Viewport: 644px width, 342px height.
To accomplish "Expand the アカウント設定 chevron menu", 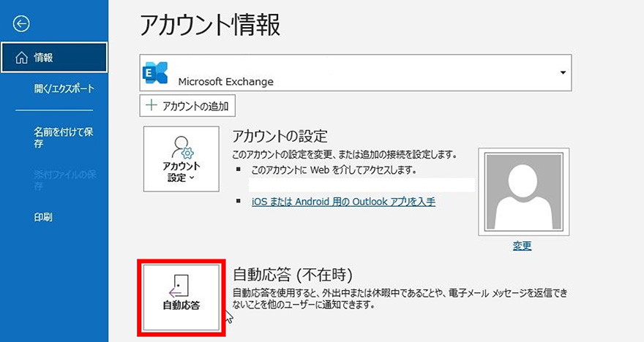I will 192,178.
